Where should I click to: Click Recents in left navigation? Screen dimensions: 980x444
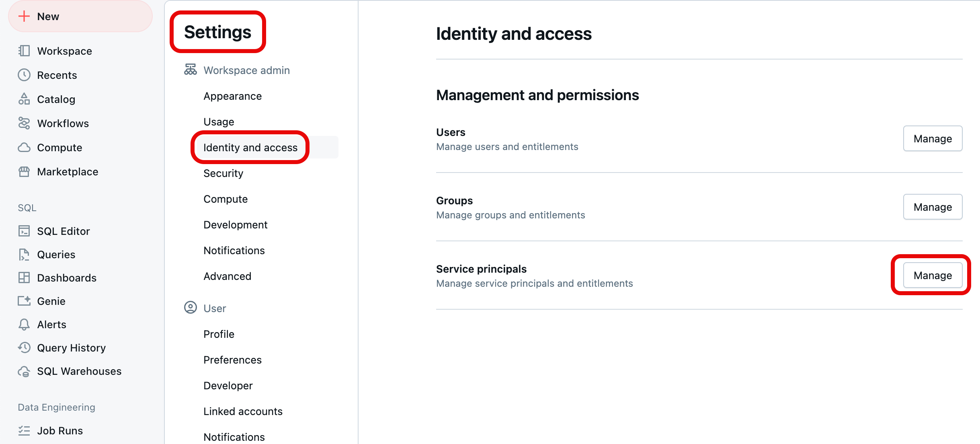(57, 74)
